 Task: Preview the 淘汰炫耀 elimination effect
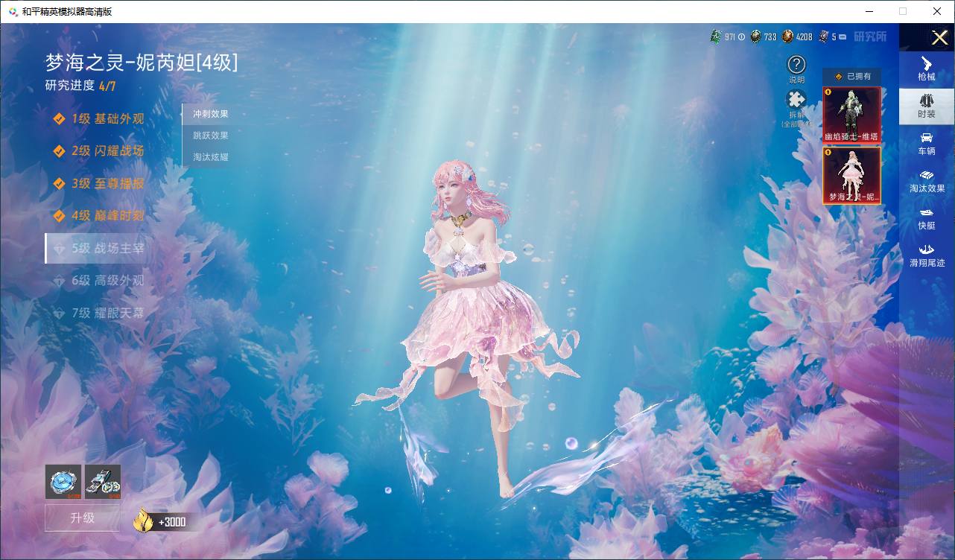pos(211,157)
